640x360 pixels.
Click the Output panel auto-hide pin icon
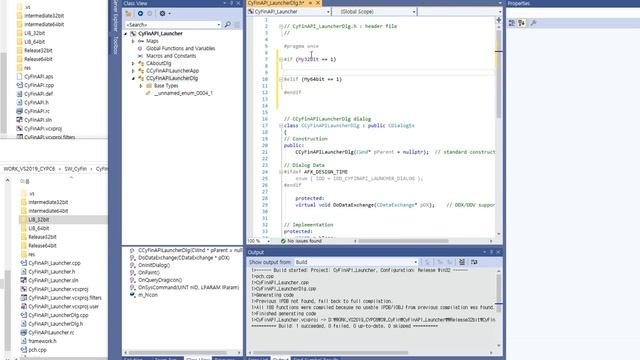(x=491, y=252)
